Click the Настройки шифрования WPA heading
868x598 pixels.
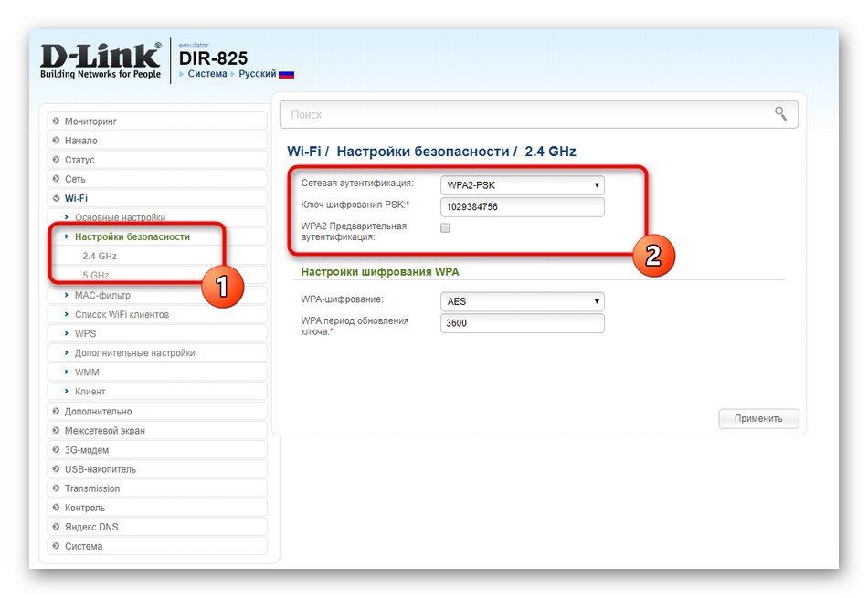click(x=380, y=272)
